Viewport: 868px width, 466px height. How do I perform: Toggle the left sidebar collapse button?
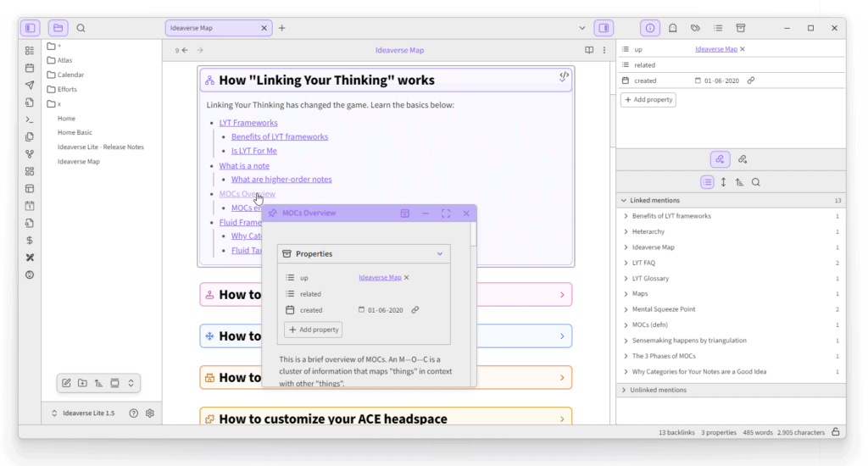31,28
